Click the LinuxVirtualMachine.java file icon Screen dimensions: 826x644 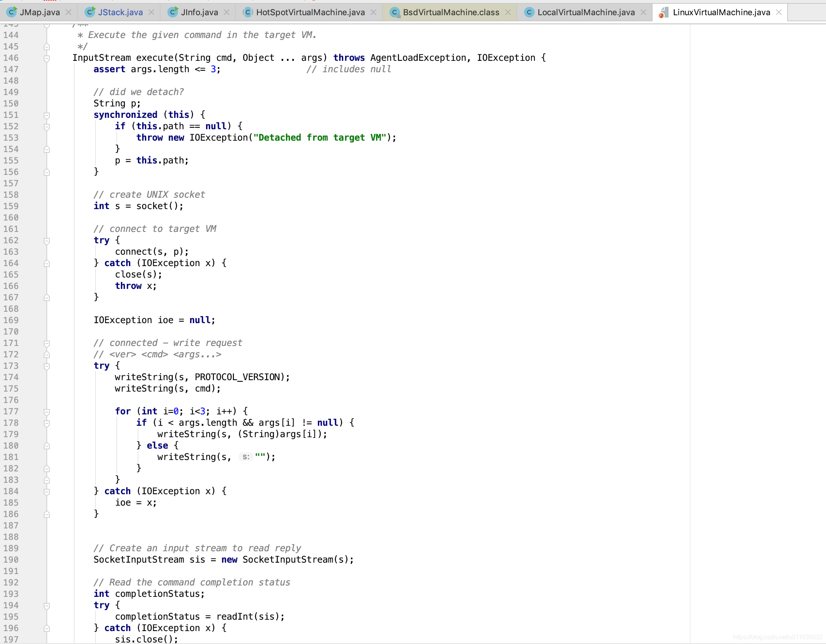pyautogui.click(x=663, y=13)
